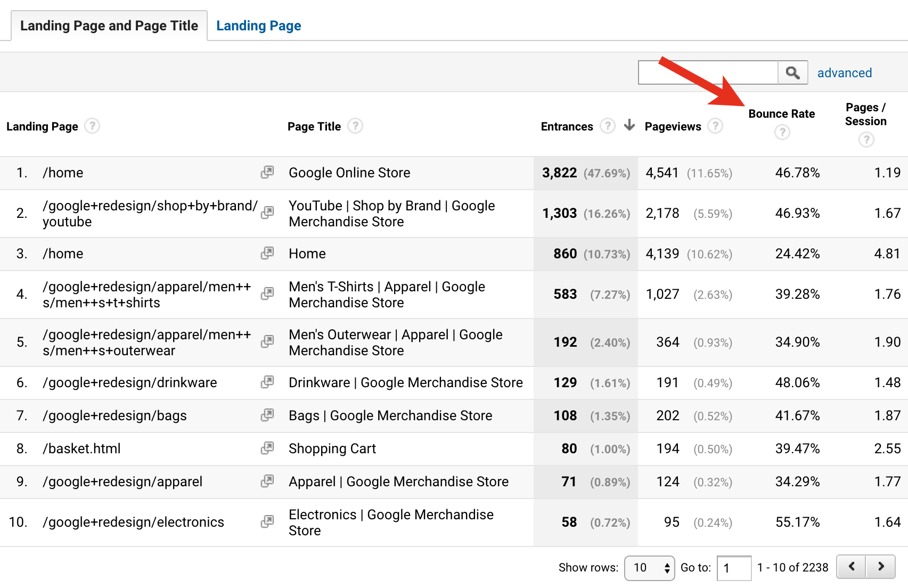908x588 pixels.
Task: Show help for the Landing Page column
Action: pyautogui.click(x=92, y=126)
